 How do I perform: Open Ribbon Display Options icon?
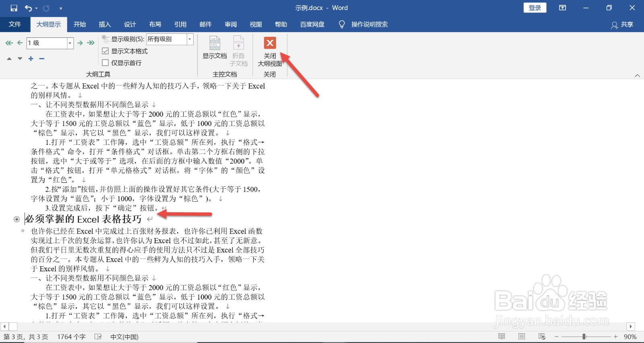pyautogui.click(x=563, y=8)
